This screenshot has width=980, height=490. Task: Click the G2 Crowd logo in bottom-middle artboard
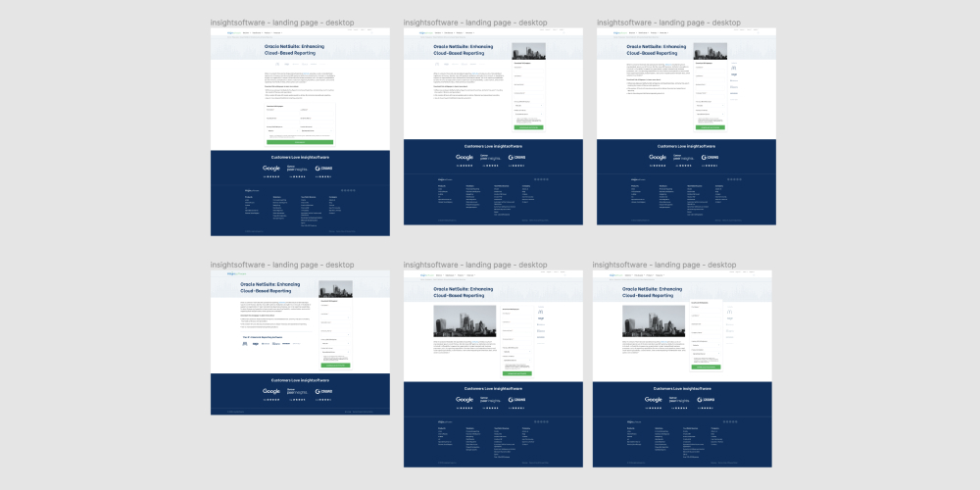point(516,400)
